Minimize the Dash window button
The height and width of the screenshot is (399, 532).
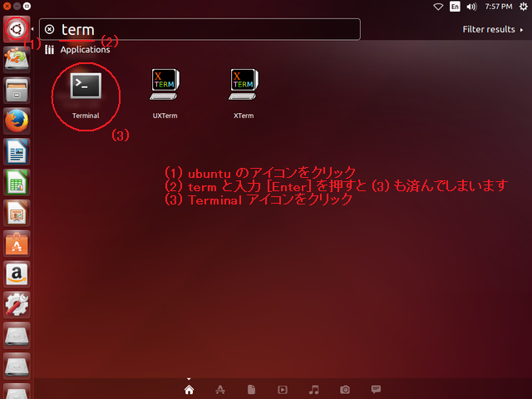pyautogui.click(x=17, y=6)
